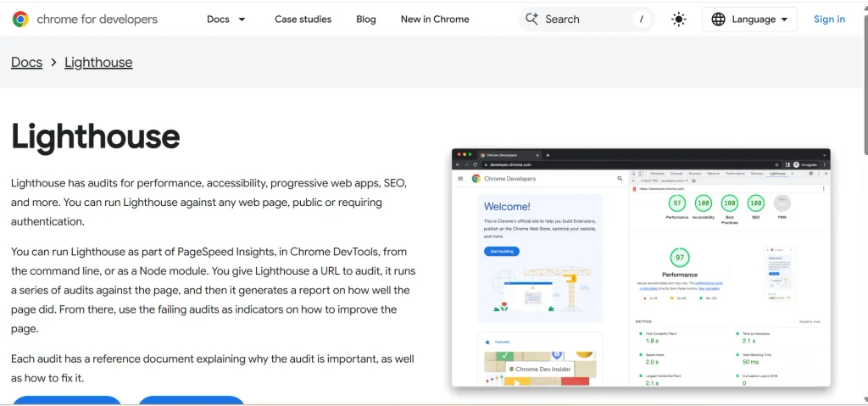Click the magnifier search icon in the screenshot
868x406 pixels.
click(620, 179)
